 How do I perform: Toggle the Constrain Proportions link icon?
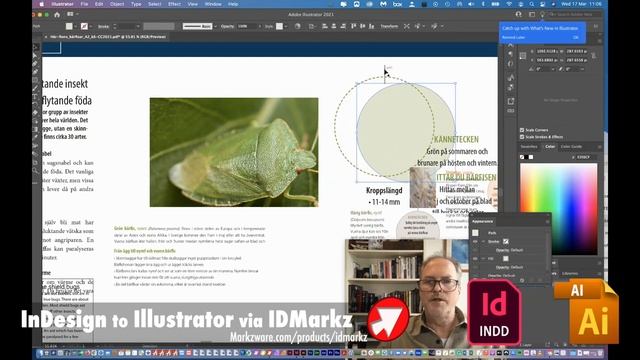[x=594, y=56]
